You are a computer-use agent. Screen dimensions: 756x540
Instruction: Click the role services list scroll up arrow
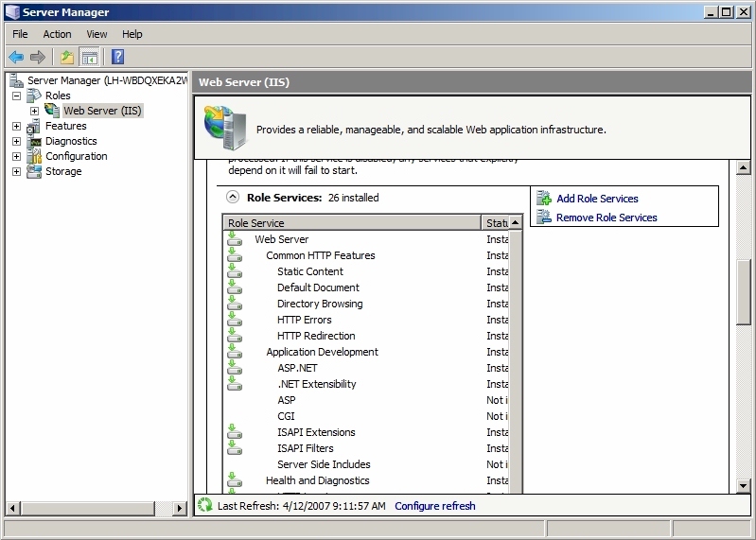(x=516, y=222)
